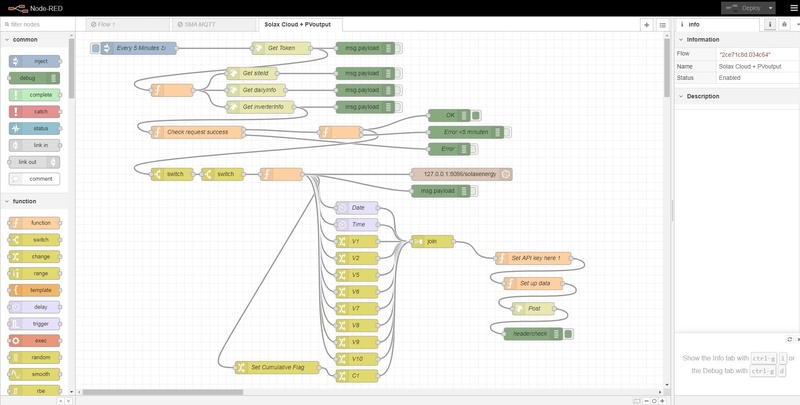Toggle the Get dailyInfo msg.payload debug output
The image size is (800, 405).
398,90
